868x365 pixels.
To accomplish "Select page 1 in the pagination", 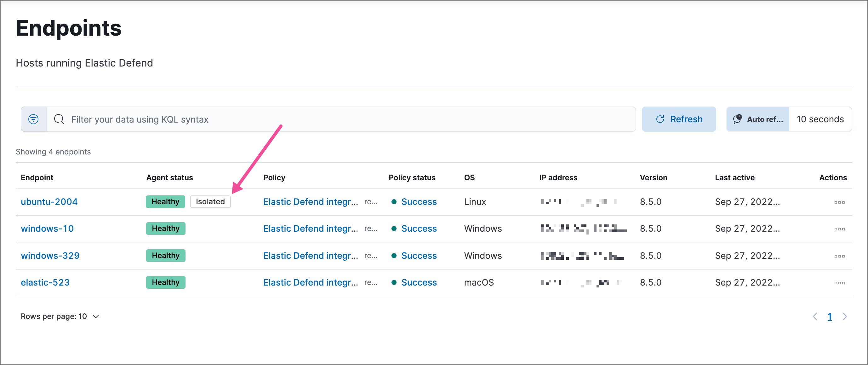I will click(830, 316).
